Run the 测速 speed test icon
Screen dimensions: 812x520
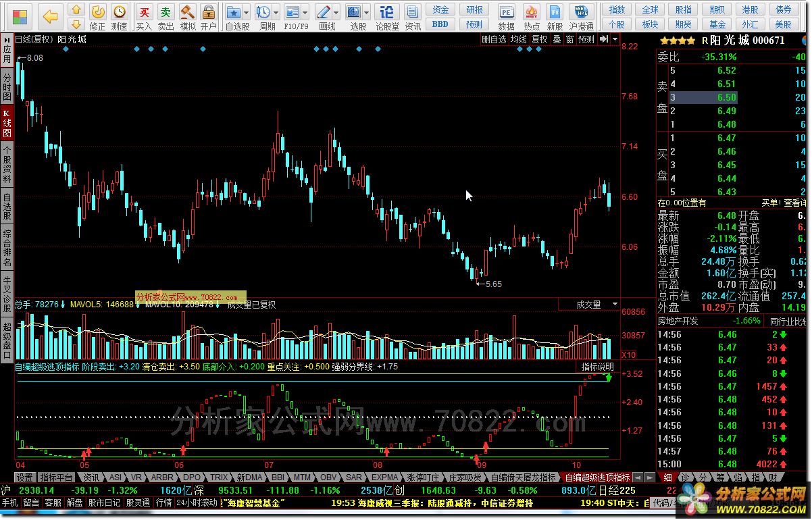pos(119,17)
